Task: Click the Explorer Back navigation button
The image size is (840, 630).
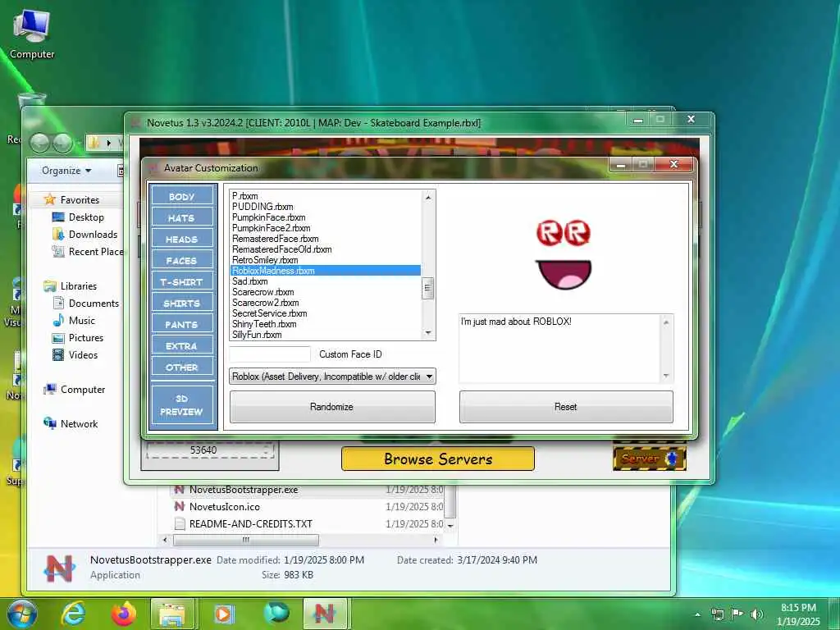Action: [39, 143]
